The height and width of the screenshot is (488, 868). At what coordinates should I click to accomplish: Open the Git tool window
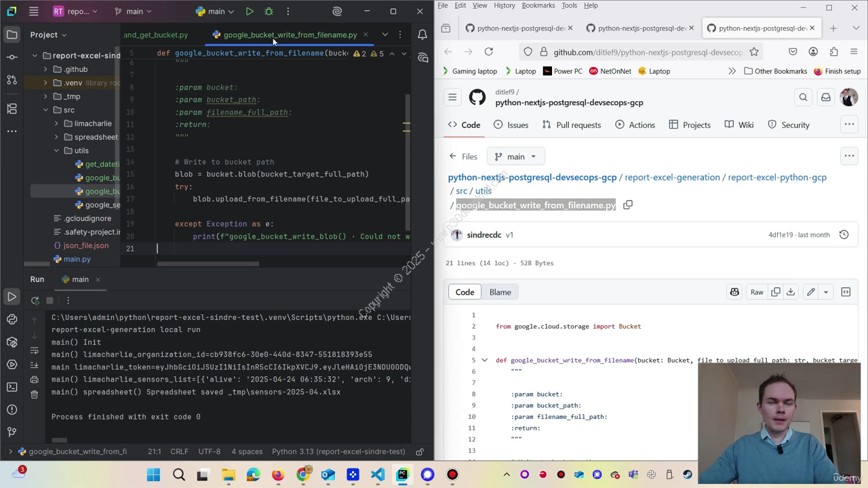pos(12,432)
